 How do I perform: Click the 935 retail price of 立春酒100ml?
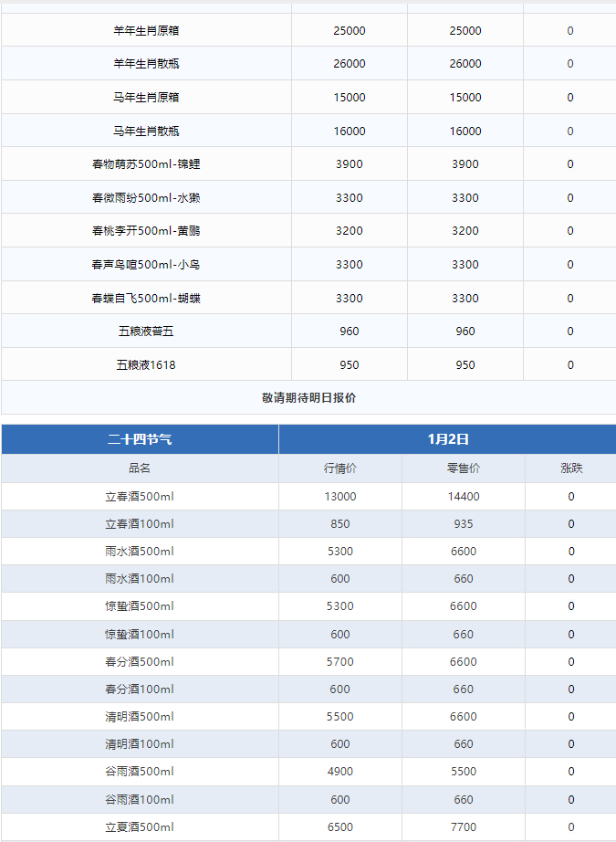pos(464,523)
